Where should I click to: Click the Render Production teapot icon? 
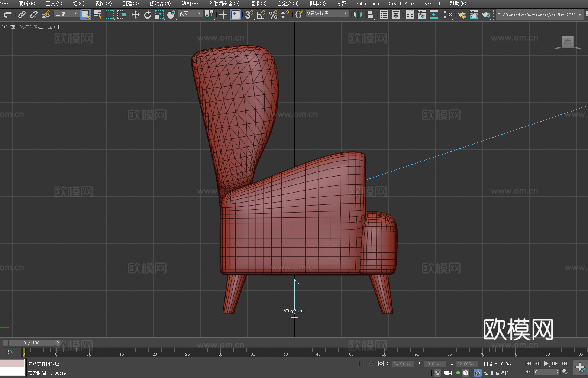pos(486,14)
